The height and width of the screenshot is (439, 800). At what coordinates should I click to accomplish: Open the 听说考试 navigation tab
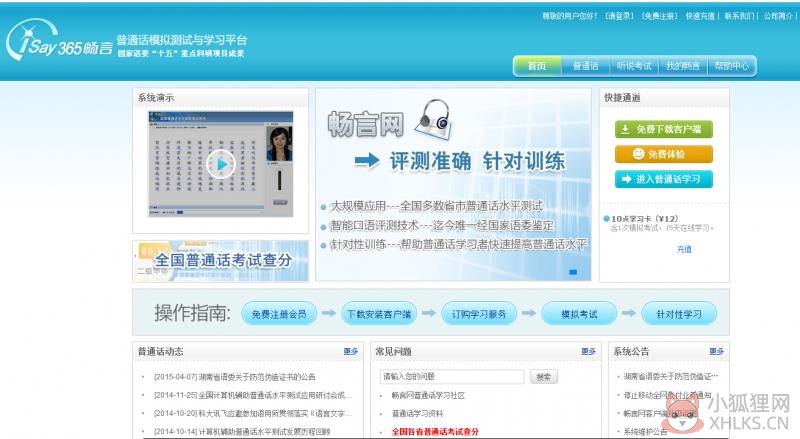click(634, 66)
